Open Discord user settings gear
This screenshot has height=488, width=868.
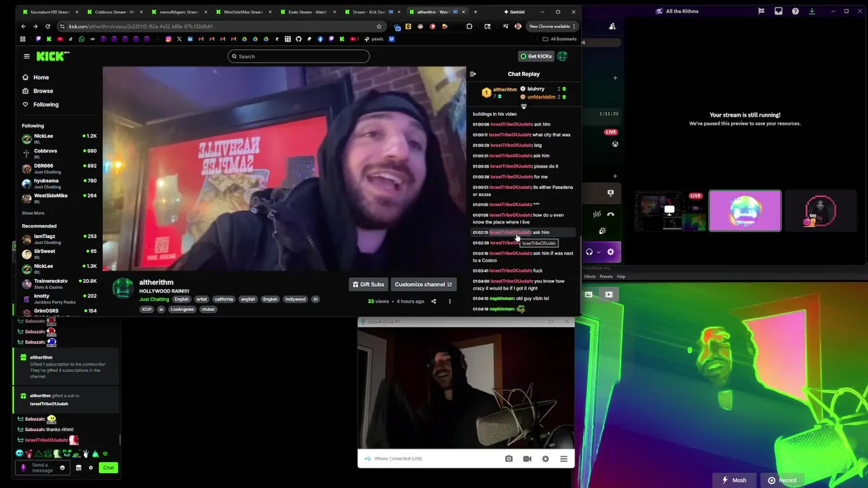[610, 252]
